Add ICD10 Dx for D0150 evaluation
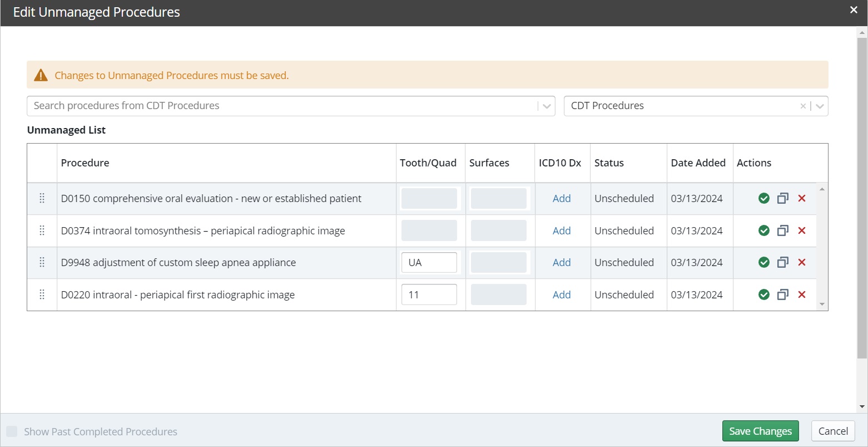 (x=562, y=198)
